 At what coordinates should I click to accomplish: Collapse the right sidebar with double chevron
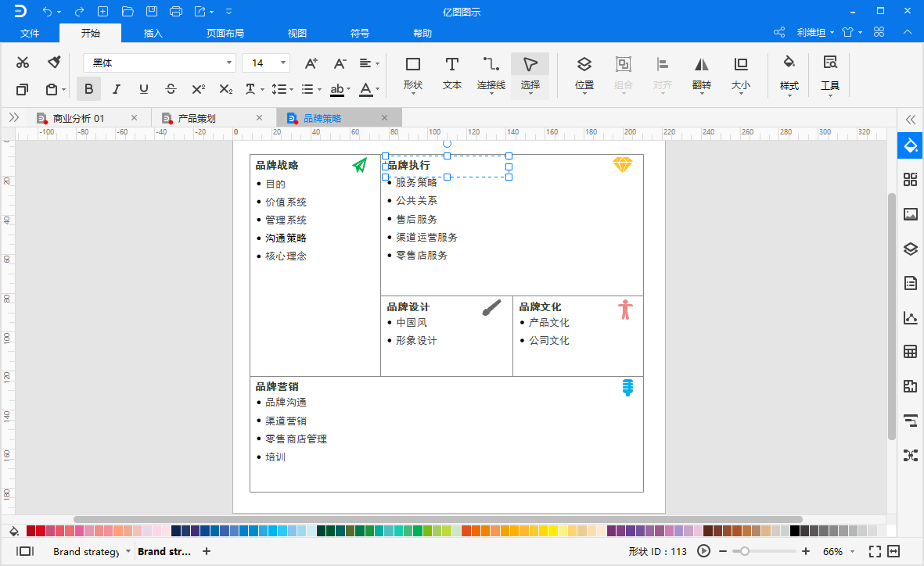[911, 120]
